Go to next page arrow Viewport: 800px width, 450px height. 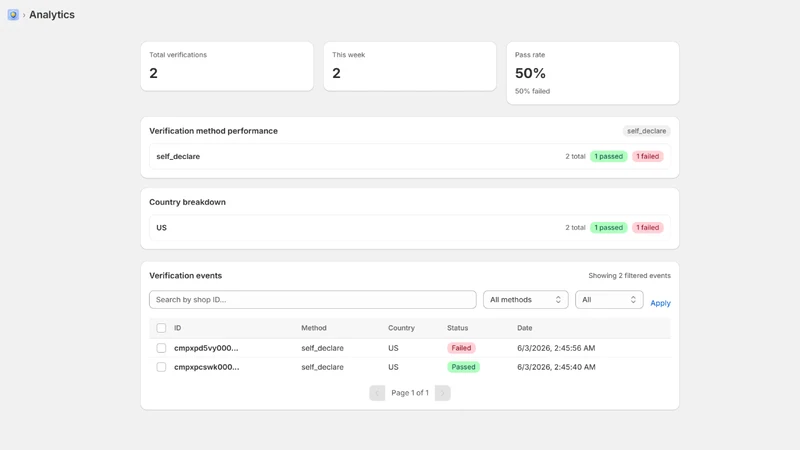442,393
